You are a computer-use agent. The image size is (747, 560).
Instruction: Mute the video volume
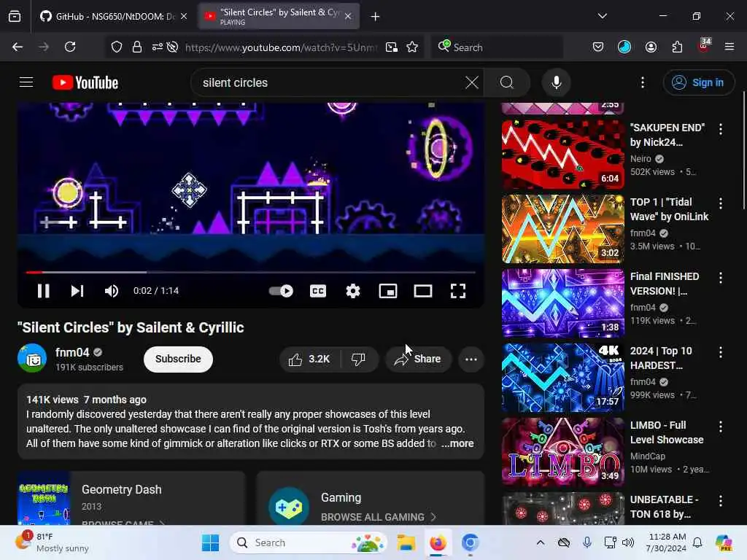(x=112, y=290)
